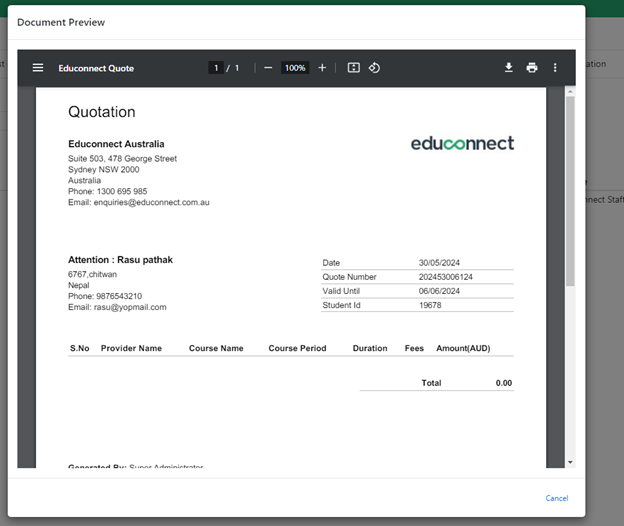Screen dimensions: 624x526
Task: Download the Educonnect Quote PDF
Action: 508,68
